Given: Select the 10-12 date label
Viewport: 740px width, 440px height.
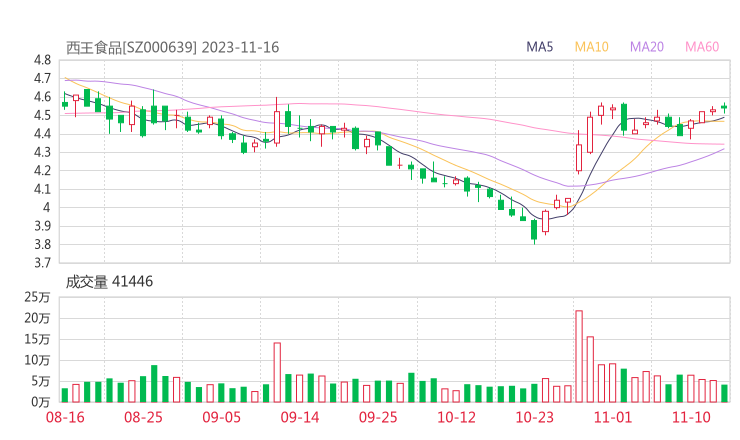Looking at the screenshot, I should click(x=456, y=417).
